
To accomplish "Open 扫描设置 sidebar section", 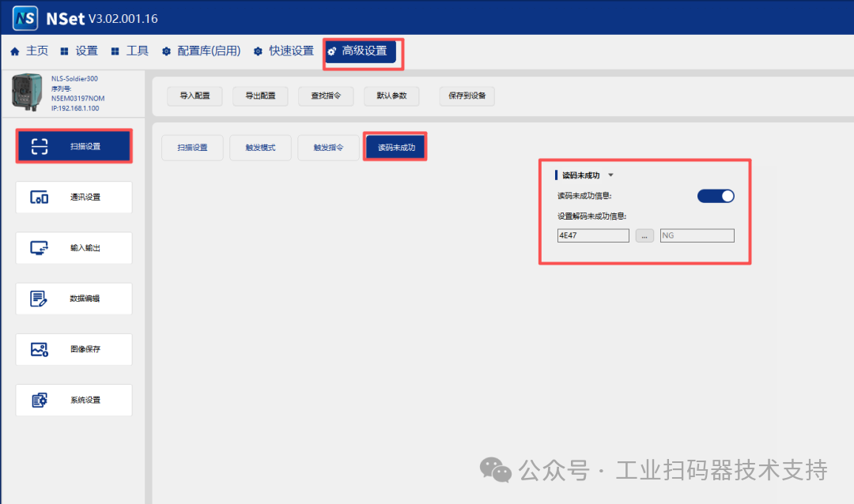I will point(74,146).
